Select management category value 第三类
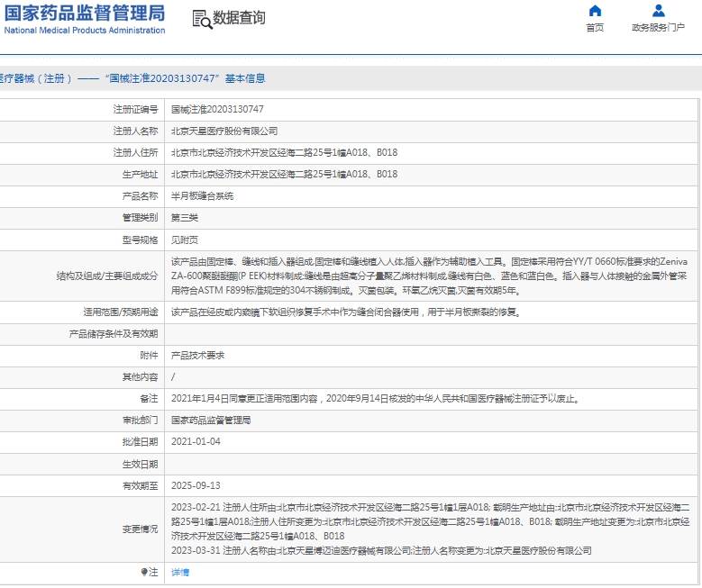Screen dimensions: 702x588 tap(185, 218)
